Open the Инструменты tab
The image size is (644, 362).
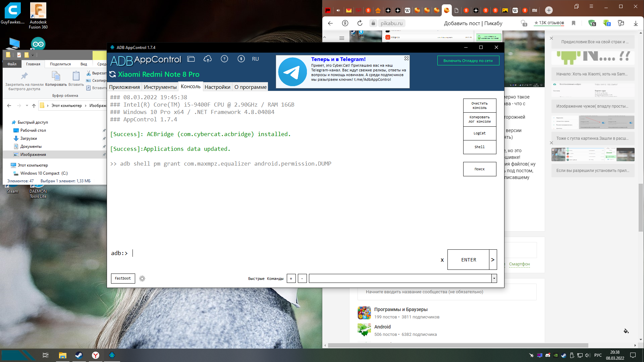tap(160, 87)
